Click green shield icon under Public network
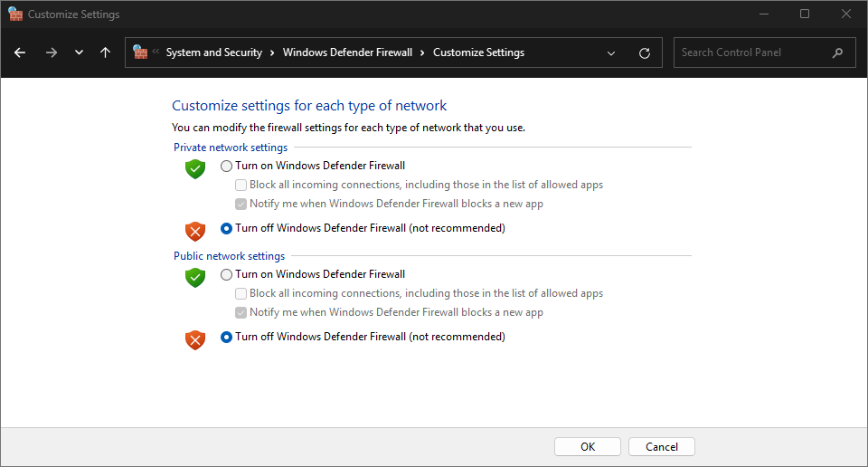 coord(195,277)
